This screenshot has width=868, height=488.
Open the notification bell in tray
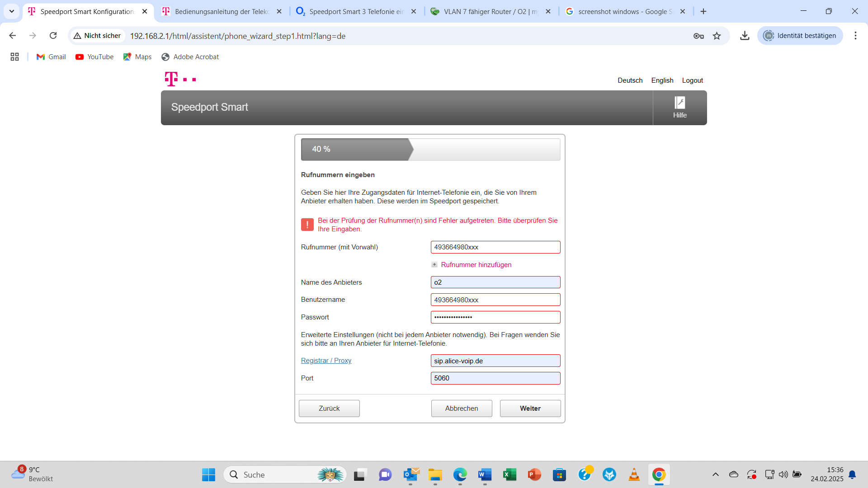[x=852, y=474]
